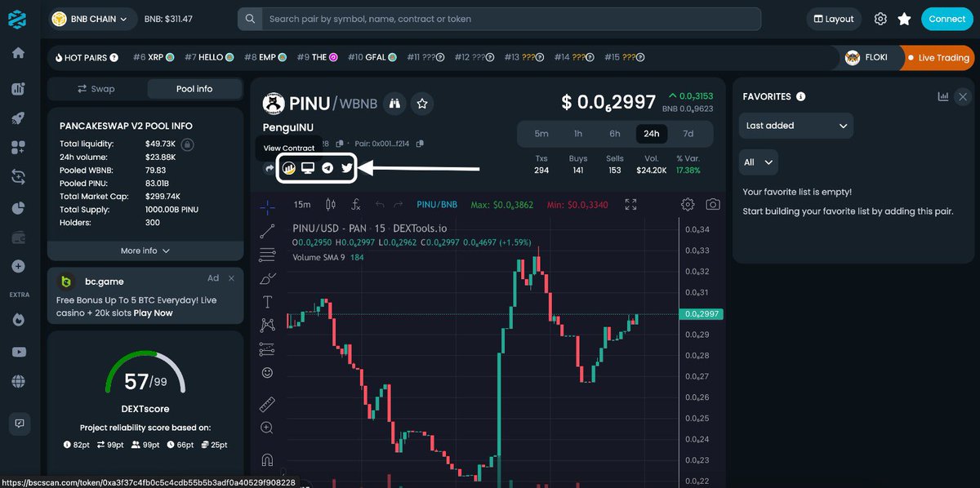Select the Pool info tab
Image resolution: width=980 pixels, height=488 pixels.
pos(194,88)
